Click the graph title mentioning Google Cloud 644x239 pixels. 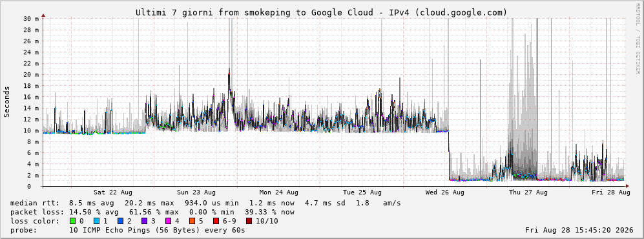[322, 13]
